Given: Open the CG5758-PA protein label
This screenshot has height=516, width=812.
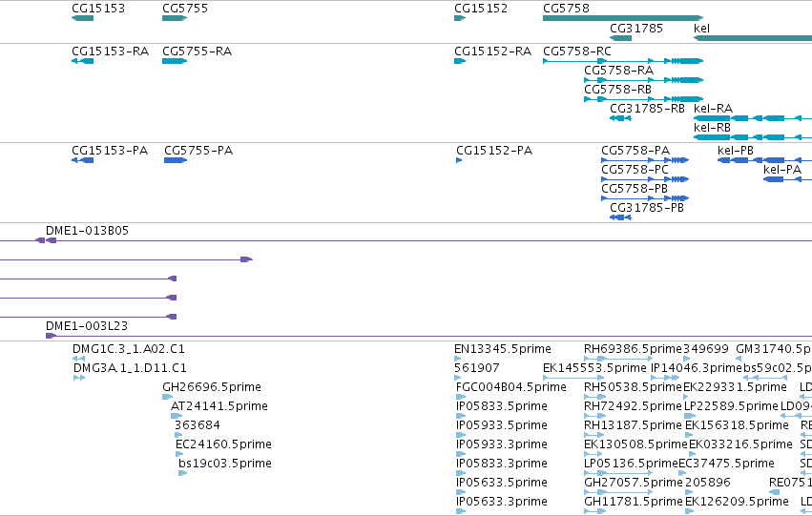Looking at the screenshot, I should coord(635,151).
